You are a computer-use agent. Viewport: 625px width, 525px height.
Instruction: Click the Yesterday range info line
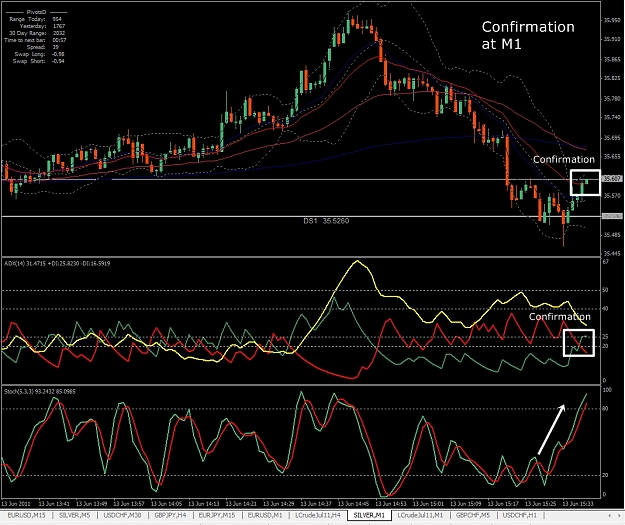coord(42,26)
